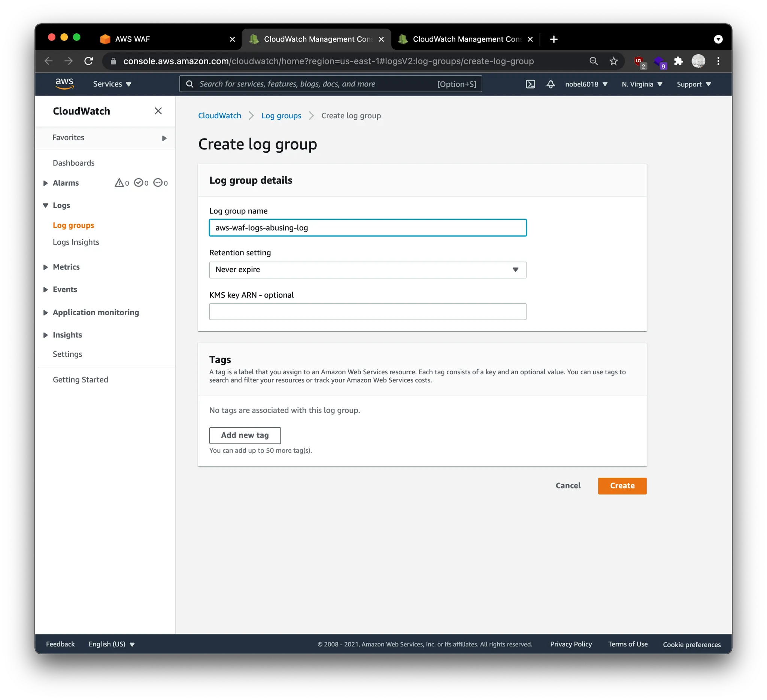Click the notifications bell icon
This screenshot has height=700, width=767.
pyautogui.click(x=551, y=84)
